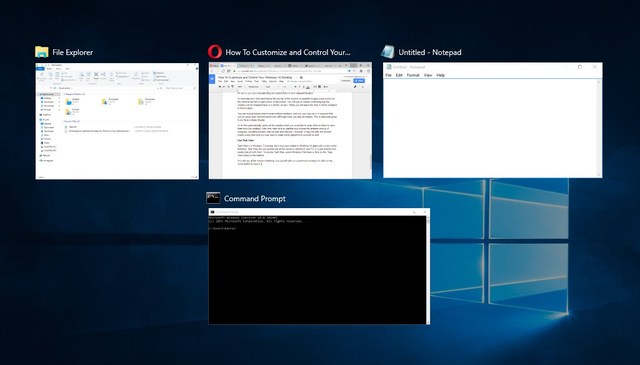Viewport: 640px width, 365px height.
Task: Open the View menu in Notepad
Action: [x=428, y=75]
